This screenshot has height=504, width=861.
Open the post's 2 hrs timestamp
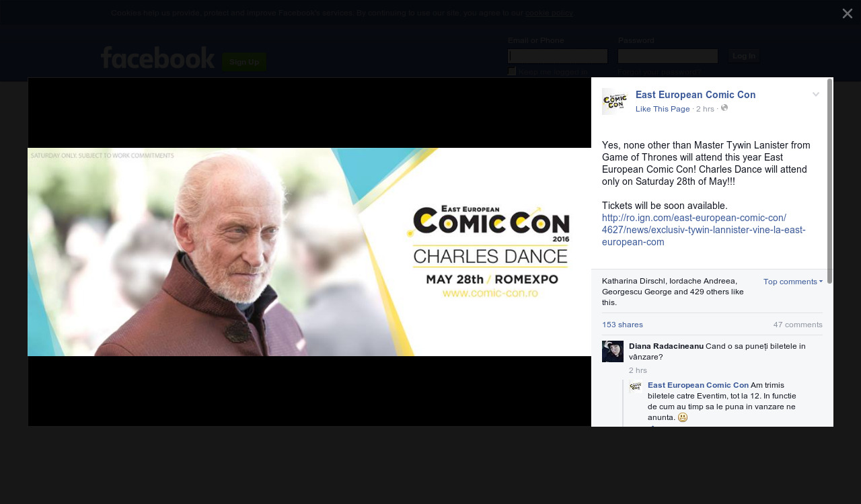click(705, 109)
